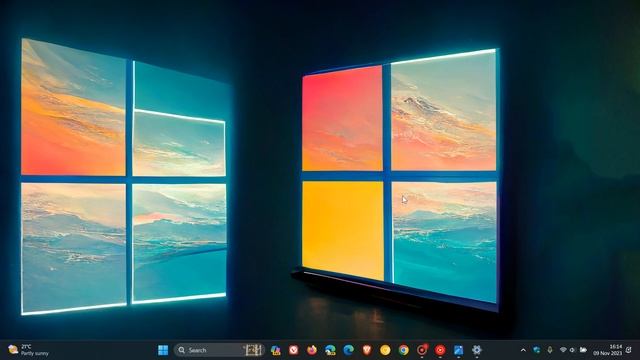The width and height of the screenshot is (640, 360).
Task: Open the clock showing 09 Nov 2023
Action: coord(607,350)
